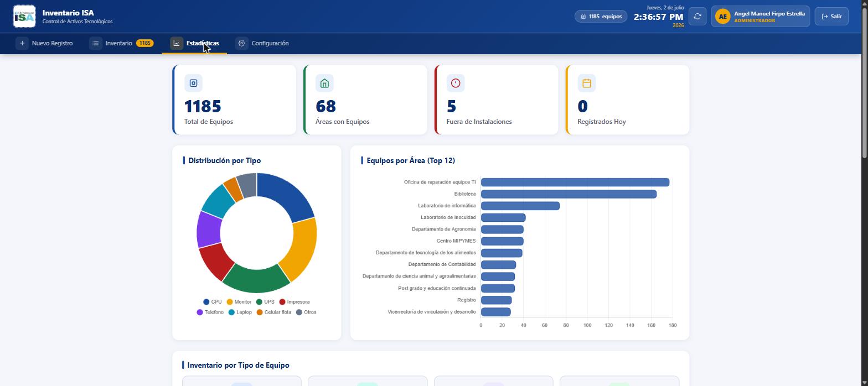Click the 1185 Total de Equipos value

203,106
